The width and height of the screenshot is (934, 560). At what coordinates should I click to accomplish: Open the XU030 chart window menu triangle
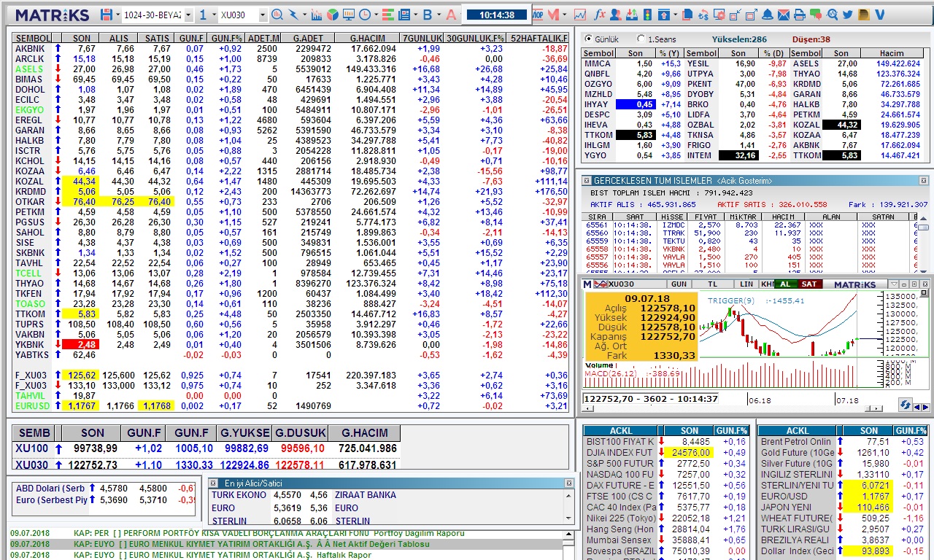click(x=894, y=284)
